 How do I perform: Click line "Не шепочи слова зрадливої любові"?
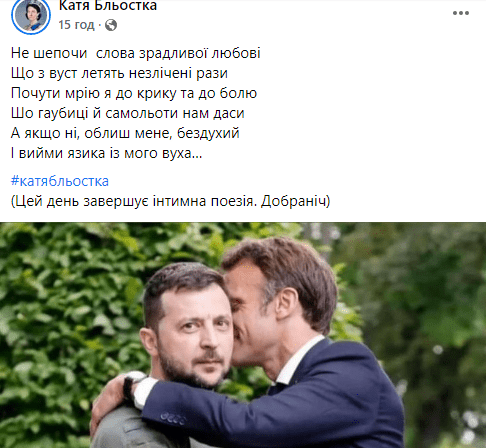click(x=136, y=53)
